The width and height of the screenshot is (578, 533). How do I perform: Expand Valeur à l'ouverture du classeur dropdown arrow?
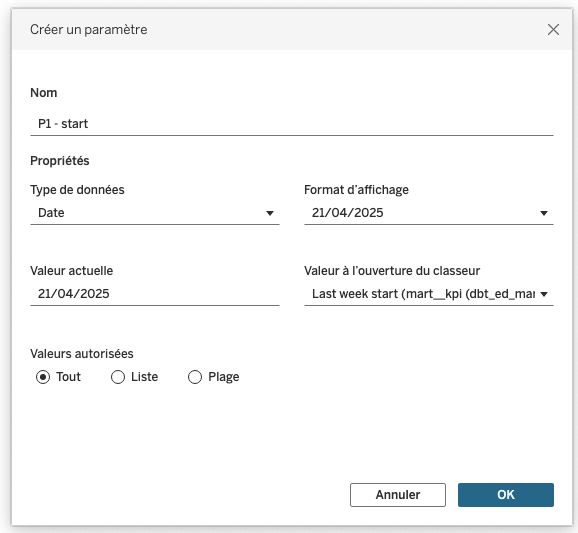point(544,294)
